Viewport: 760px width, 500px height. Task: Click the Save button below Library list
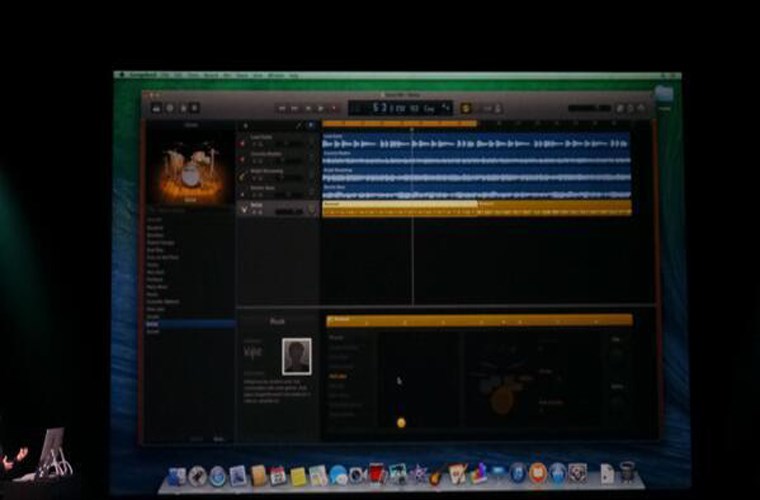pos(219,439)
